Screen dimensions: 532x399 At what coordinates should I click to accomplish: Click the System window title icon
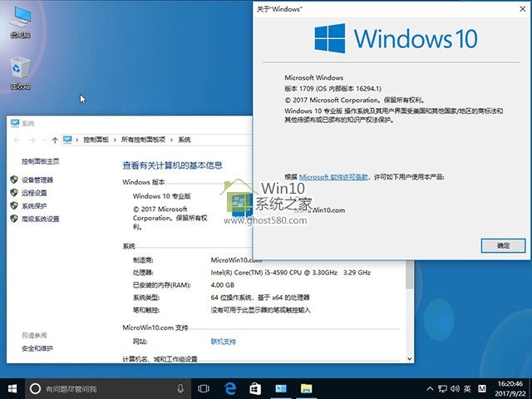15,123
